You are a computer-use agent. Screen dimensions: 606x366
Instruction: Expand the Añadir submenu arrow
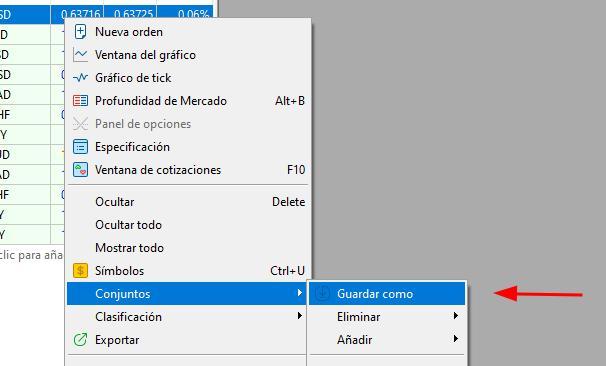pyautogui.click(x=456, y=339)
